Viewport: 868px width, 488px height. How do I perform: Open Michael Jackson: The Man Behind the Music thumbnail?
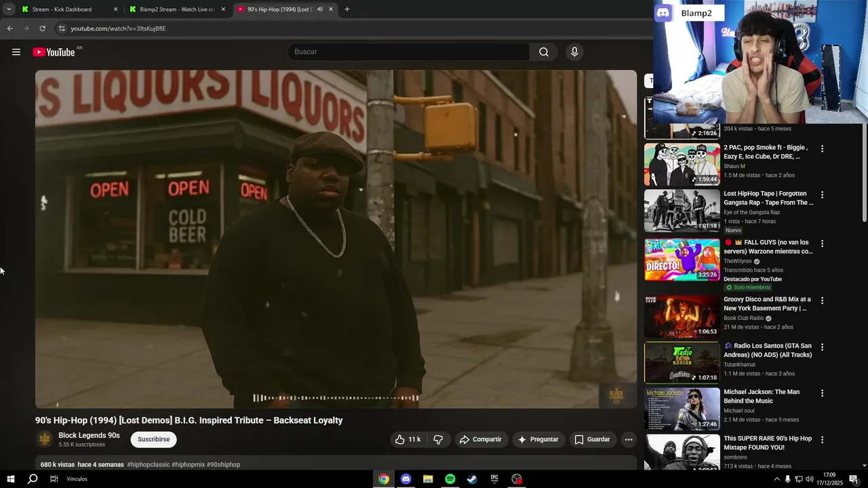pos(682,409)
